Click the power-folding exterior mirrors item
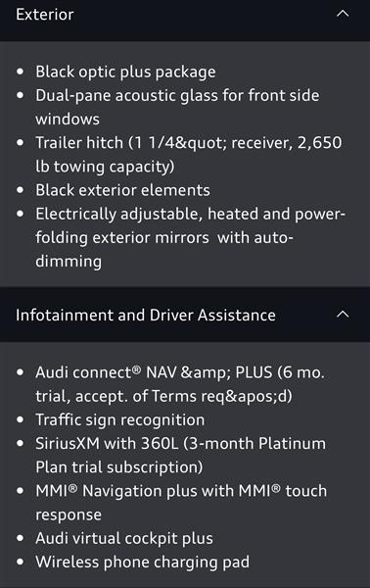 point(190,237)
